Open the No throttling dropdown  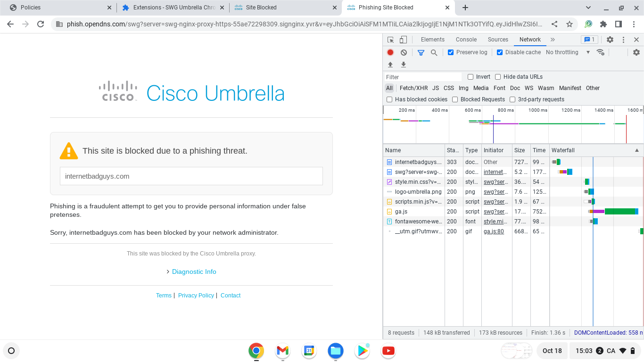click(568, 52)
